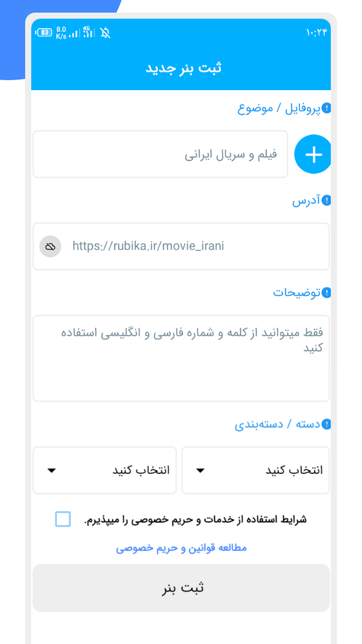Click info icon next to توضیحات label

tap(326, 293)
